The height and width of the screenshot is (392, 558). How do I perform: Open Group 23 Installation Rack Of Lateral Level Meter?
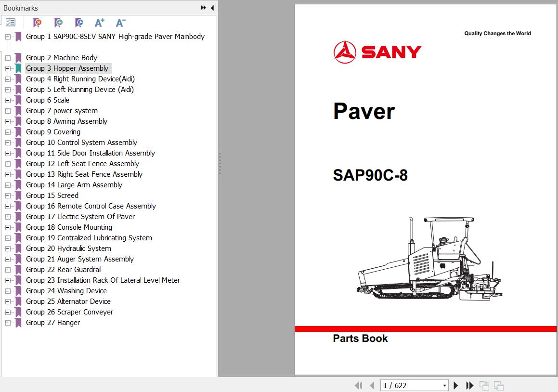click(103, 280)
